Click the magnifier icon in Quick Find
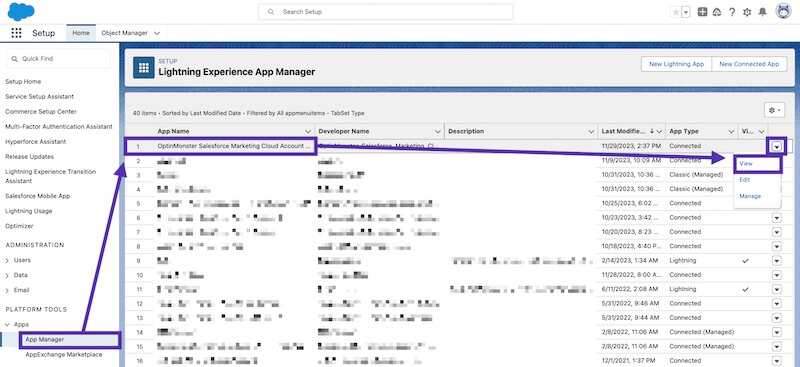 (x=15, y=59)
